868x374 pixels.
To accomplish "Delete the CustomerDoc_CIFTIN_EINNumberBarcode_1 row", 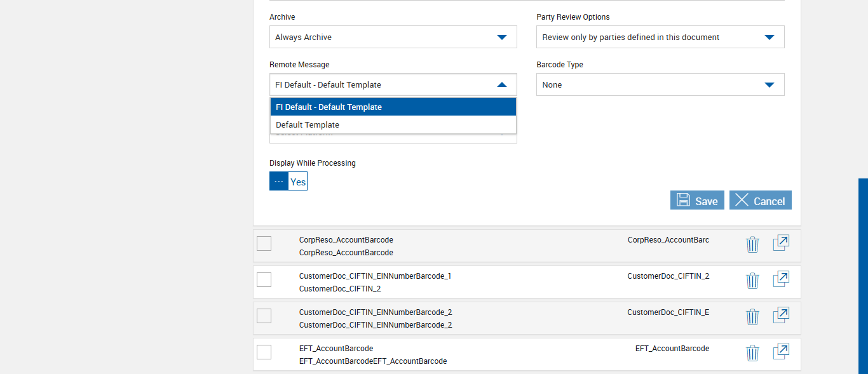I will coord(752,281).
